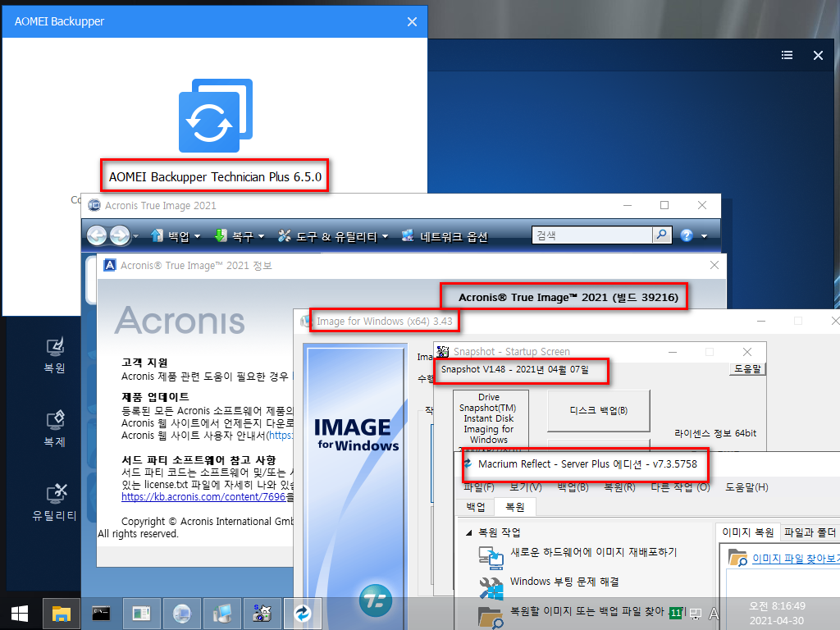The width and height of the screenshot is (840, 630).
Task: Switch to the 복원 tab in Macrium Reflect
Action: click(x=515, y=507)
